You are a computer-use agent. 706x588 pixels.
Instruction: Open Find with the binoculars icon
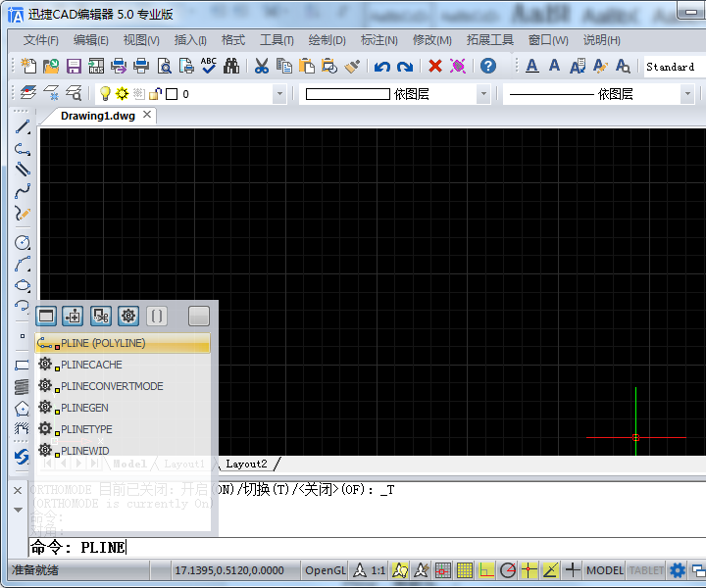click(231, 66)
